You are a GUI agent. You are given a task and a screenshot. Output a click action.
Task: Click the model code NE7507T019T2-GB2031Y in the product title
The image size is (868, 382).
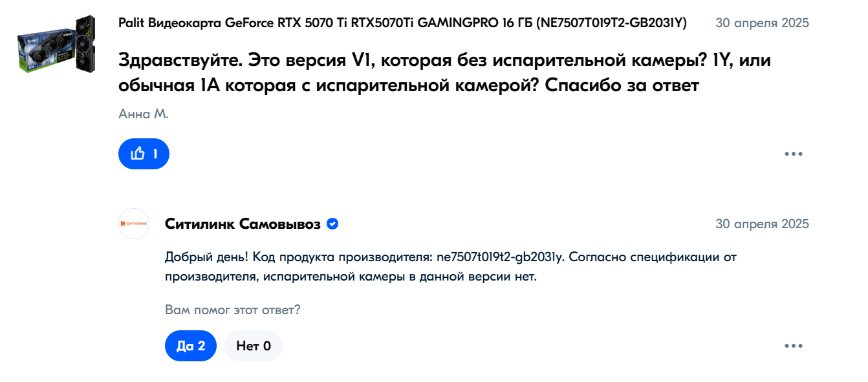click(611, 23)
